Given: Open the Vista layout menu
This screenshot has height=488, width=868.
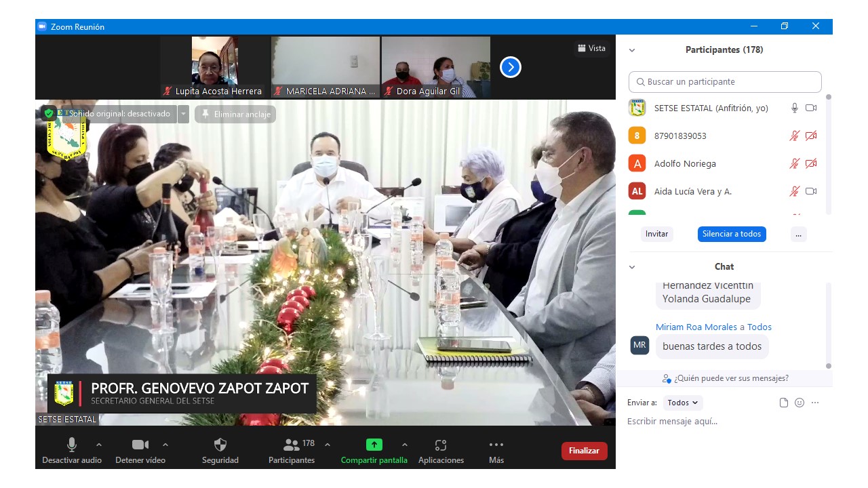Looking at the screenshot, I should click(x=591, y=48).
